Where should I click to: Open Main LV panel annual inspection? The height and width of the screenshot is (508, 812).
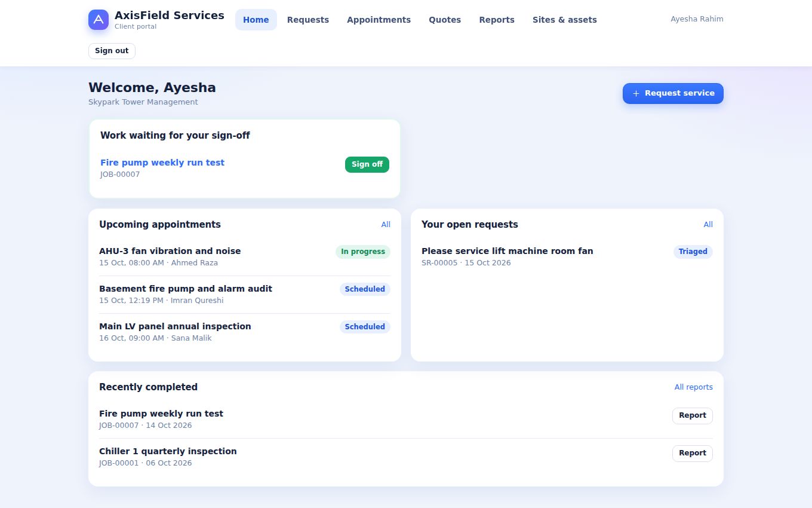pos(175,326)
